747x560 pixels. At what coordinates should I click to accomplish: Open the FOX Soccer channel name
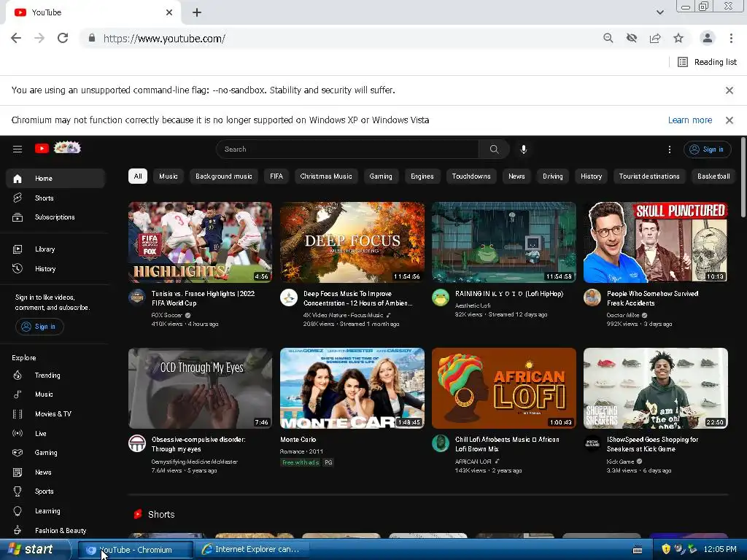click(x=167, y=315)
